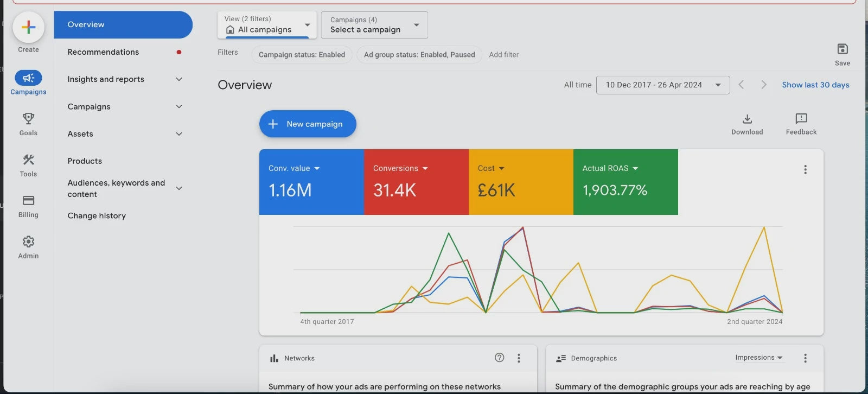Click Add filter field
The width and height of the screenshot is (868, 394).
[503, 55]
